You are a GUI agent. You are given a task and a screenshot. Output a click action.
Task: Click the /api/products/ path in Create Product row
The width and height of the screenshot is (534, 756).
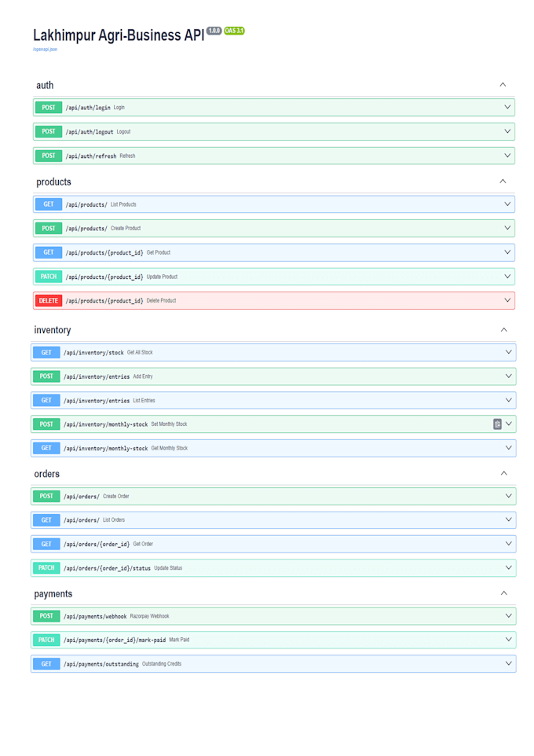tap(86, 229)
